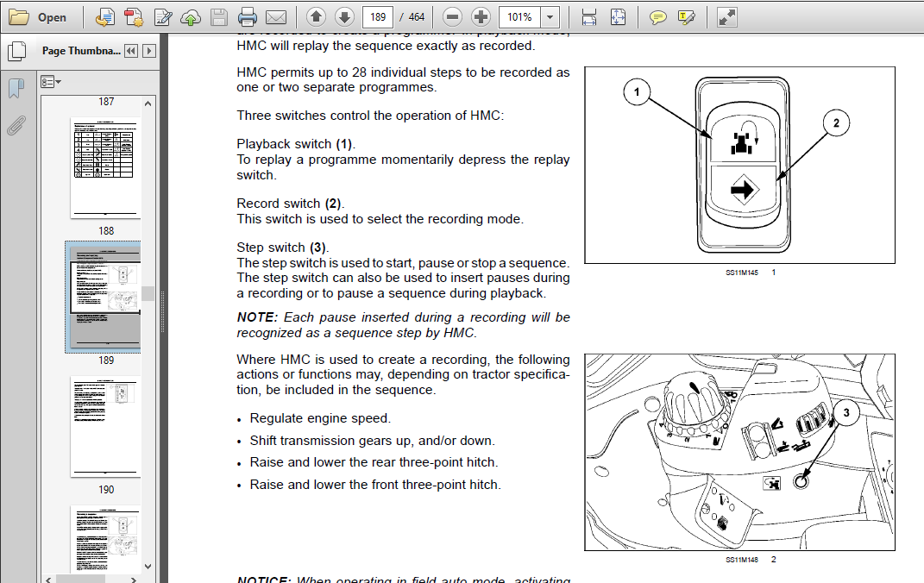
Task: Click the Create PDF from file icon
Action: pyautogui.click(x=105, y=17)
